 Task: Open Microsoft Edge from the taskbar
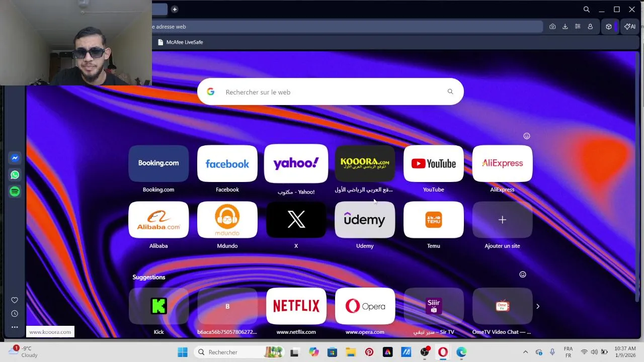[461, 352]
